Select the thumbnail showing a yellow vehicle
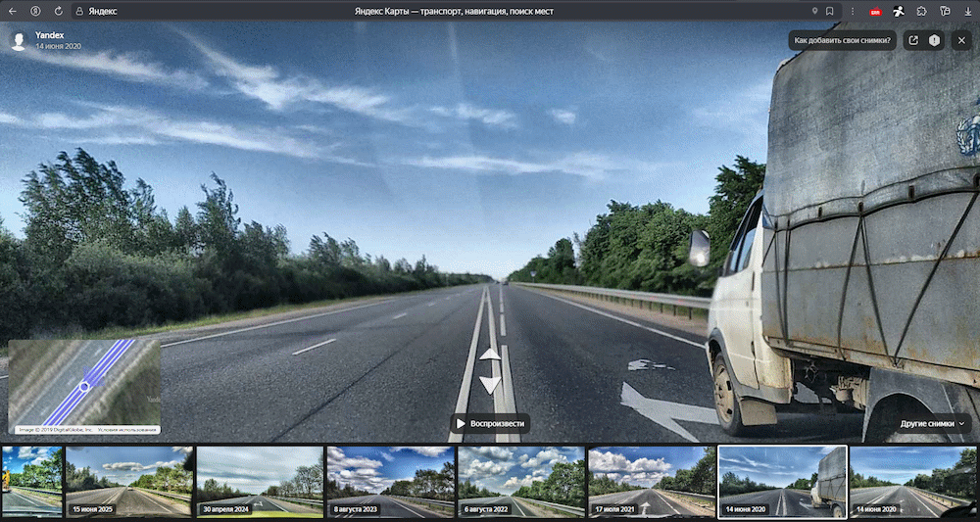 point(31,482)
